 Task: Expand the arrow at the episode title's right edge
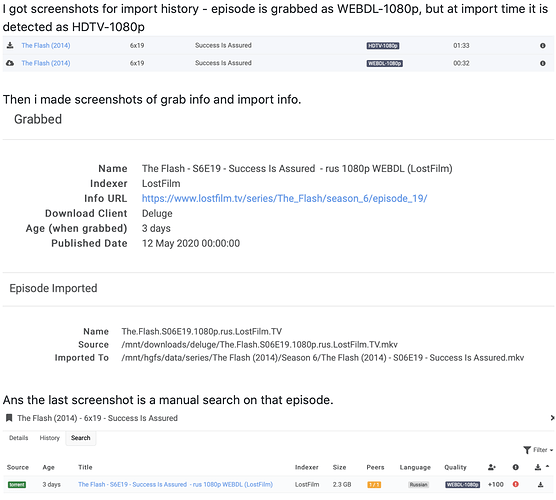(x=552, y=418)
